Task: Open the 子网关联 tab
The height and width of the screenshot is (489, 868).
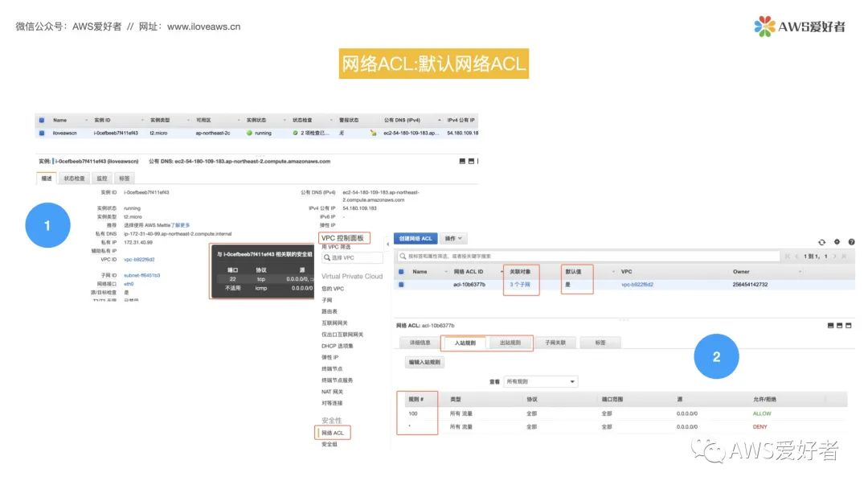Action: tap(555, 343)
